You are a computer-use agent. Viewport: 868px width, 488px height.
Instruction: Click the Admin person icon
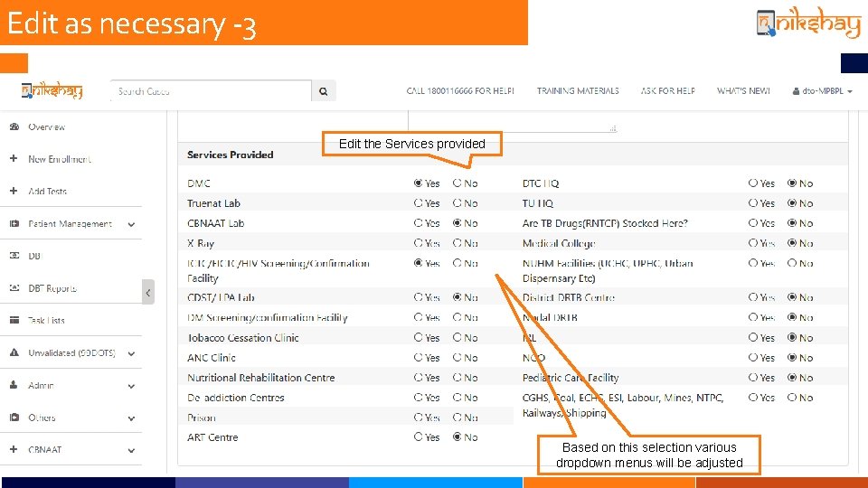(14, 385)
